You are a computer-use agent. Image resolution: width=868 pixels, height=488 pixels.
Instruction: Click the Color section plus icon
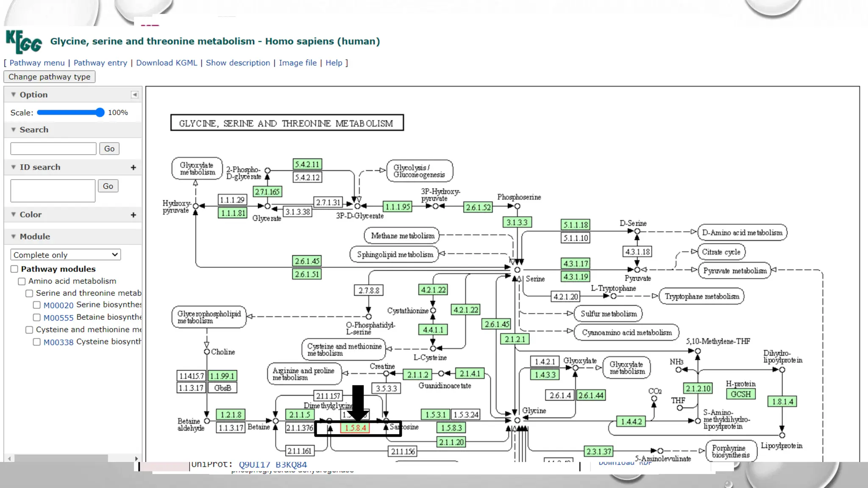pyautogui.click(x=133, y=215)
